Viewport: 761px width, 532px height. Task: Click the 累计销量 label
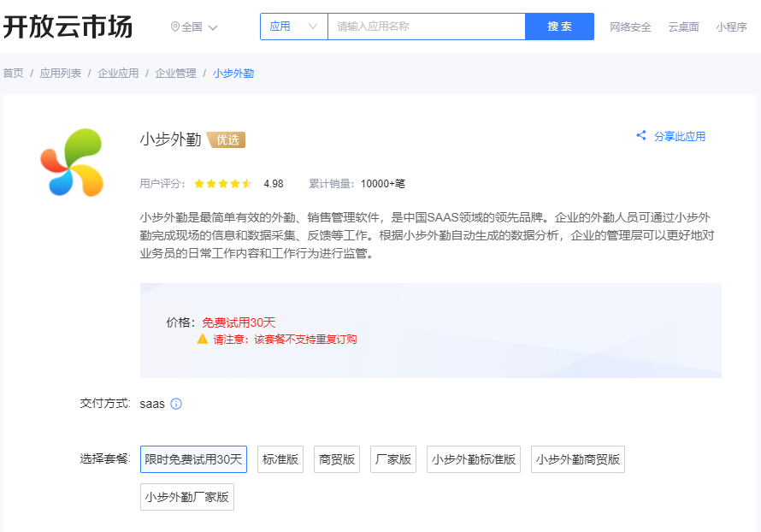tap(332, 184)
